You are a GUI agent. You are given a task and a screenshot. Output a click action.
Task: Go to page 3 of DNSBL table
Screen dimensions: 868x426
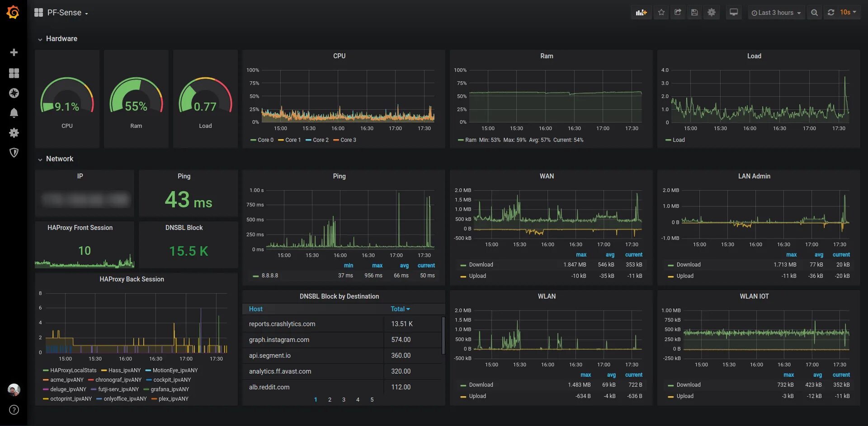click(344, 400)
